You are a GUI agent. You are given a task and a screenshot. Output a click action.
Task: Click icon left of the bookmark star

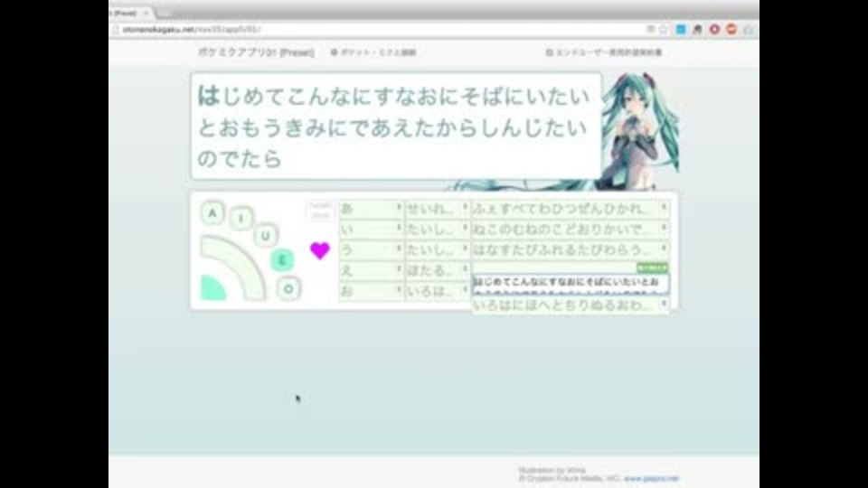click(x=650, y=29)
